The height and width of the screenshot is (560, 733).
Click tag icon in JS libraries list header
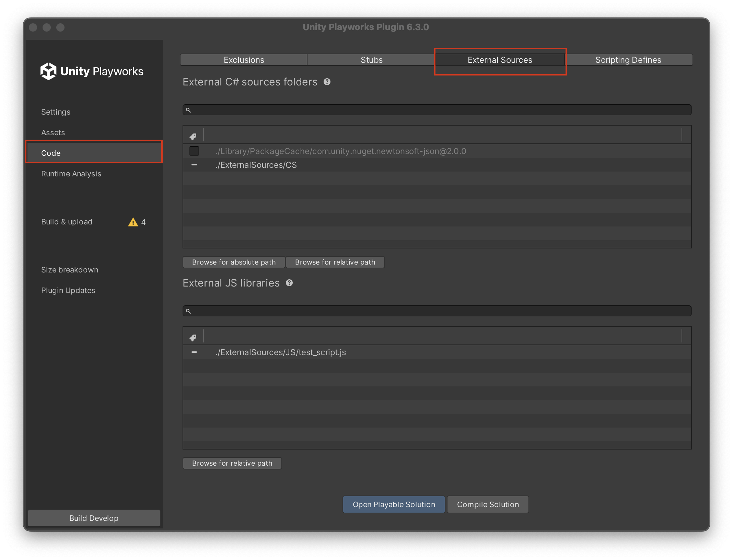pyautogui.click(x=193, y=337)
